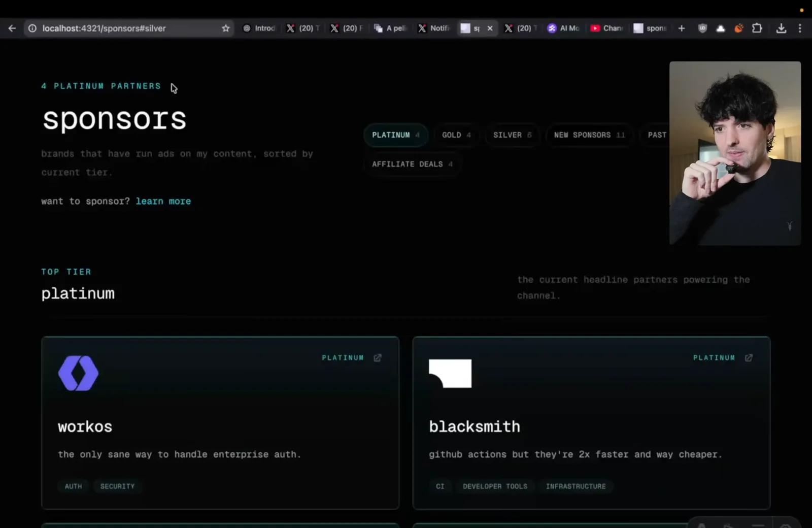Click the DEVELOPER TOOLS tag

click(495, 486)
